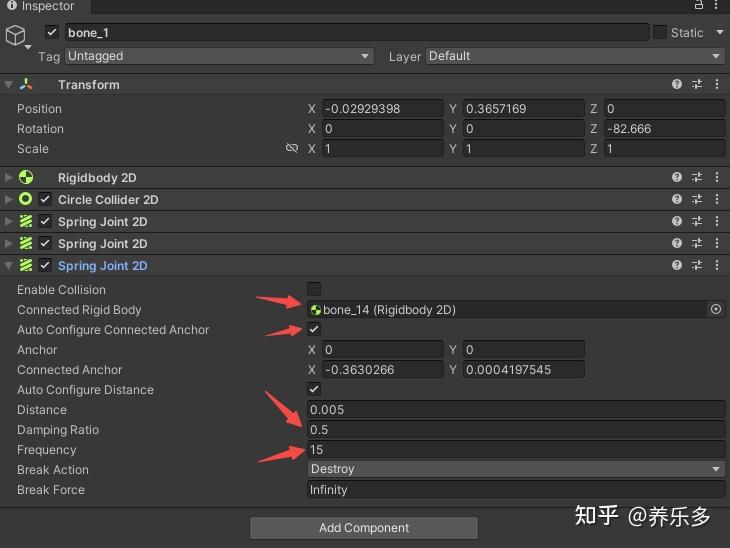Open Circle Collider 2D more options

pyautogui.click(x=717, y=199)
